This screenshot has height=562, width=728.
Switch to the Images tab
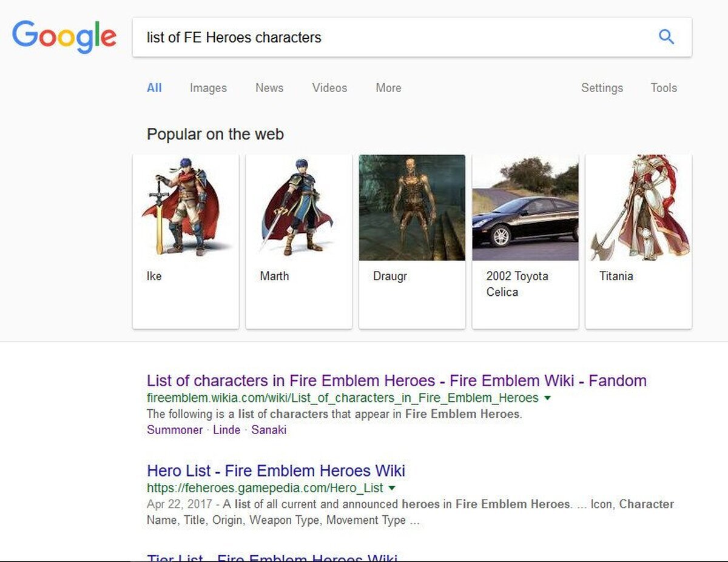(208, 88)
